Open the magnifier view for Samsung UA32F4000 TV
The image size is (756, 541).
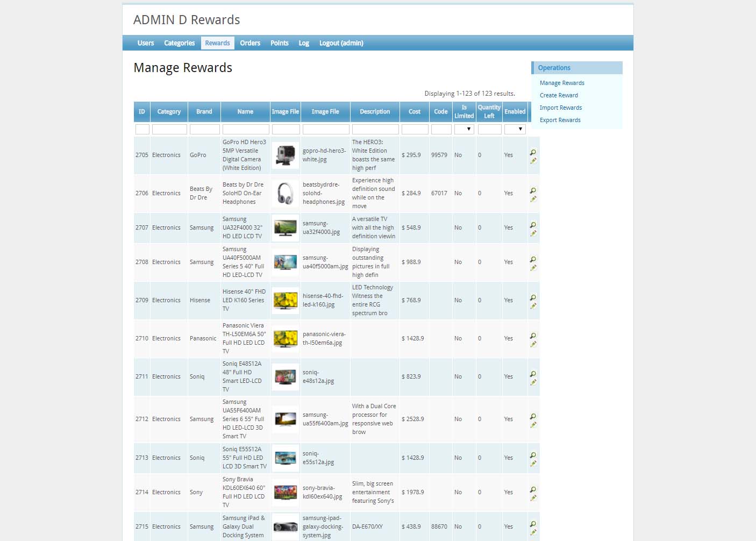point(533,224)
